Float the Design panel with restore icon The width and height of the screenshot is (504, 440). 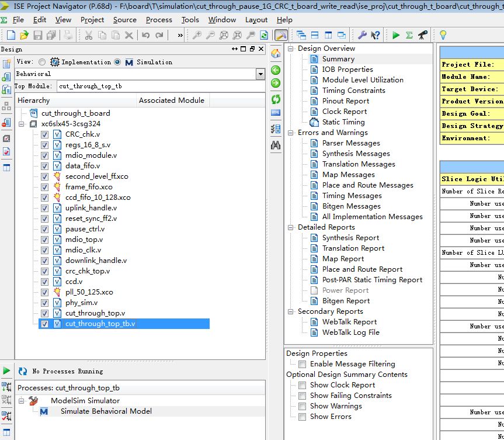252,49
